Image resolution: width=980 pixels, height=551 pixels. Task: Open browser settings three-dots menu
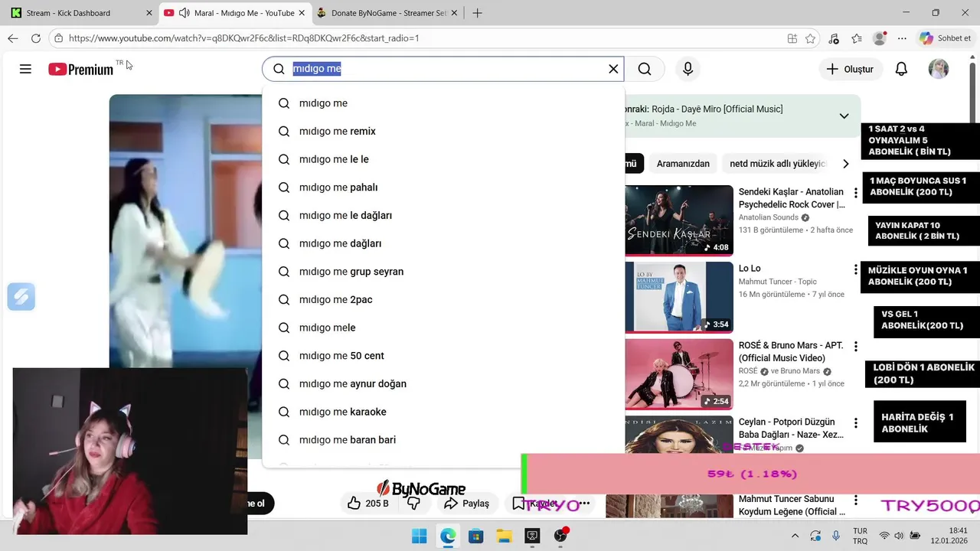tap(903, 38)
